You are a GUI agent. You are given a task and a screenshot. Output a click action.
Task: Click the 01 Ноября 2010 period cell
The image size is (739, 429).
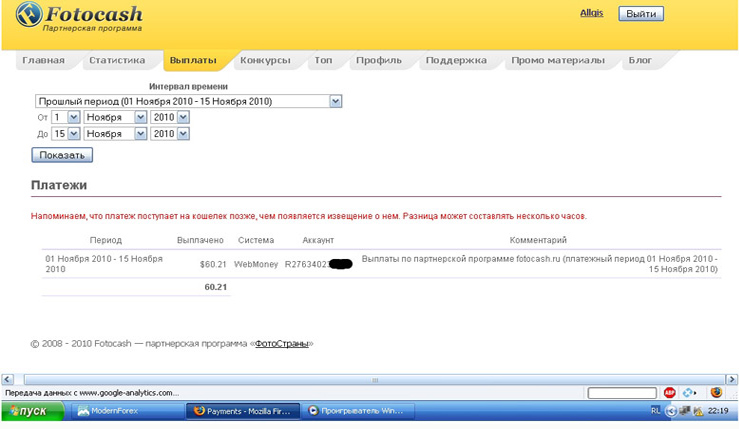104,264
